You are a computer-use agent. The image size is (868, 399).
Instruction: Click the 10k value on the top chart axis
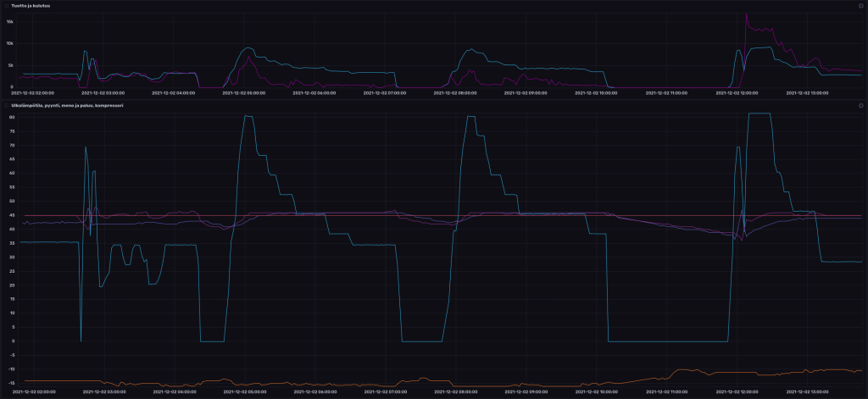9,42
